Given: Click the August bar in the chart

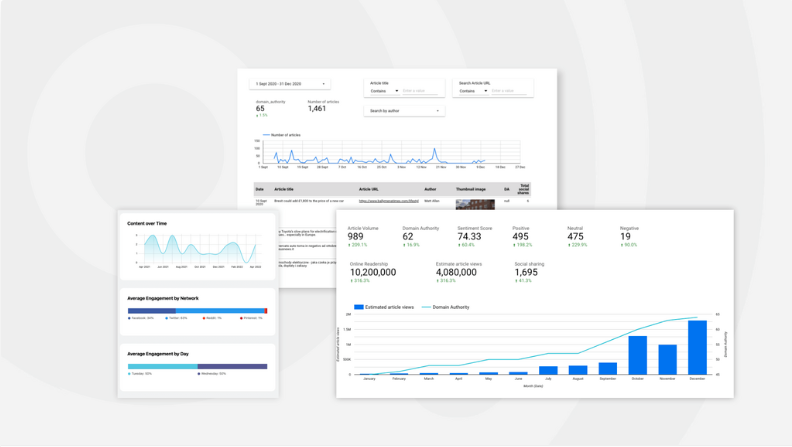Looking at the screenshot, I should click(x=578, y=370).
